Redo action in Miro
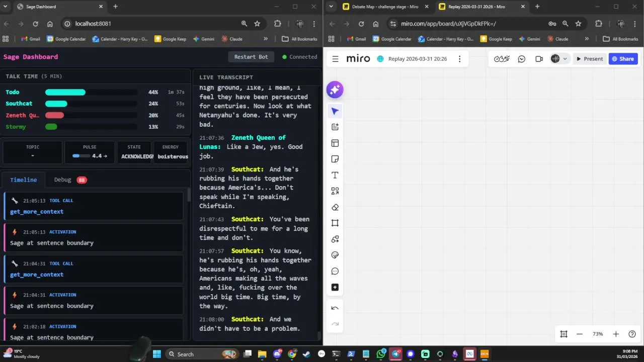The image size is (644, 362). [x=335, y=324]
